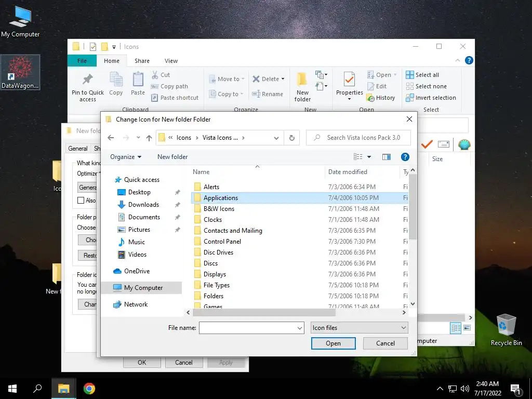Open dialog help question mark
The image size is (532, 399).
pyautogui.click(x=405, y=157)
